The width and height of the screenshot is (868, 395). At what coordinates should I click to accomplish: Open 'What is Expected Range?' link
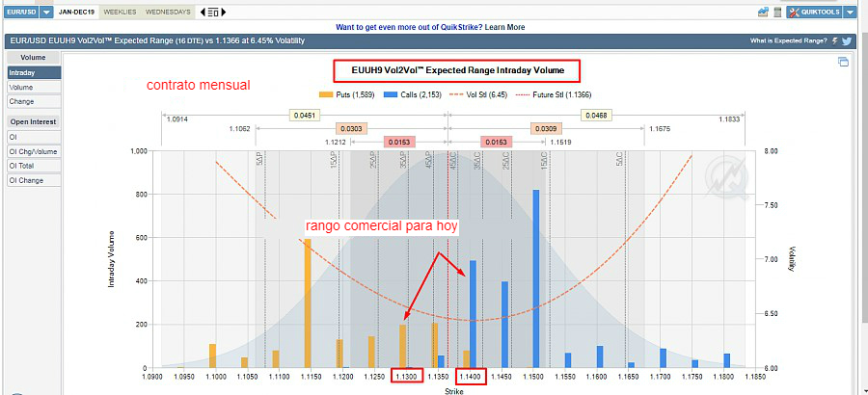pyautogui.click(x=788, y=41)
